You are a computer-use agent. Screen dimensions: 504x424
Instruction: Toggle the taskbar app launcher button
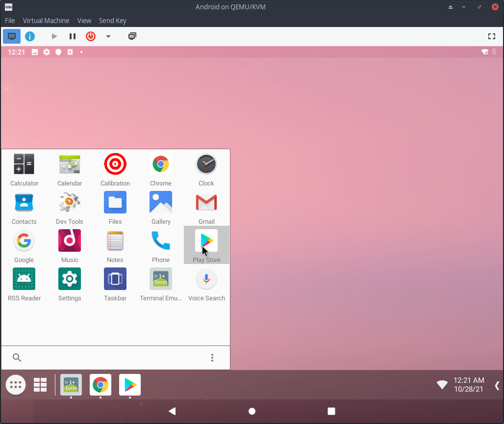pos(16,385)
